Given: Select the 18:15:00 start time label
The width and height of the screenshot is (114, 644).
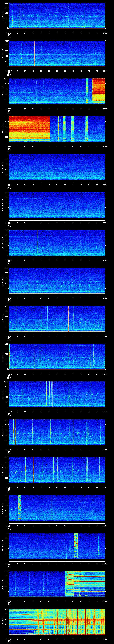Looking at the screenshot, I should [9, 184].
